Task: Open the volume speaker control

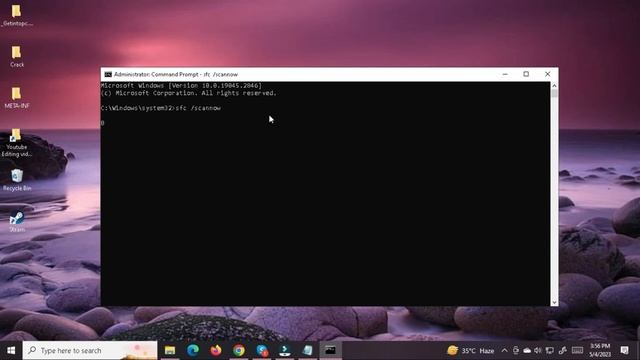Action: tap(538, 350)
